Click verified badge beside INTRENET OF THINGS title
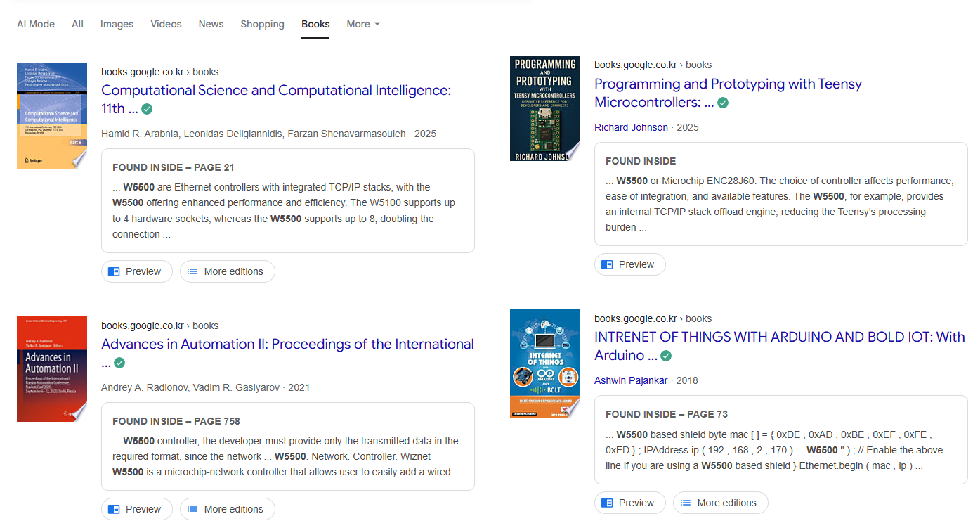 pyautogui.click(x=666, y=356)
